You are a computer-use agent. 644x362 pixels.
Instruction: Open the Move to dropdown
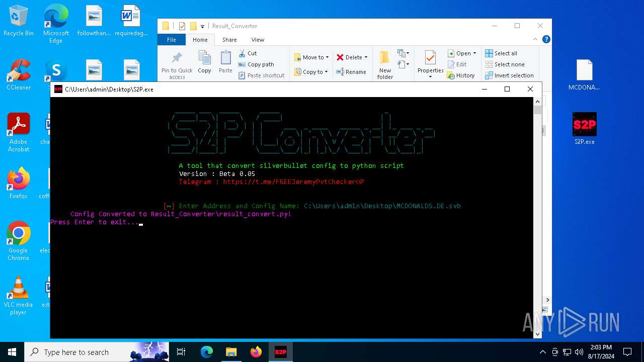point(311,57)
